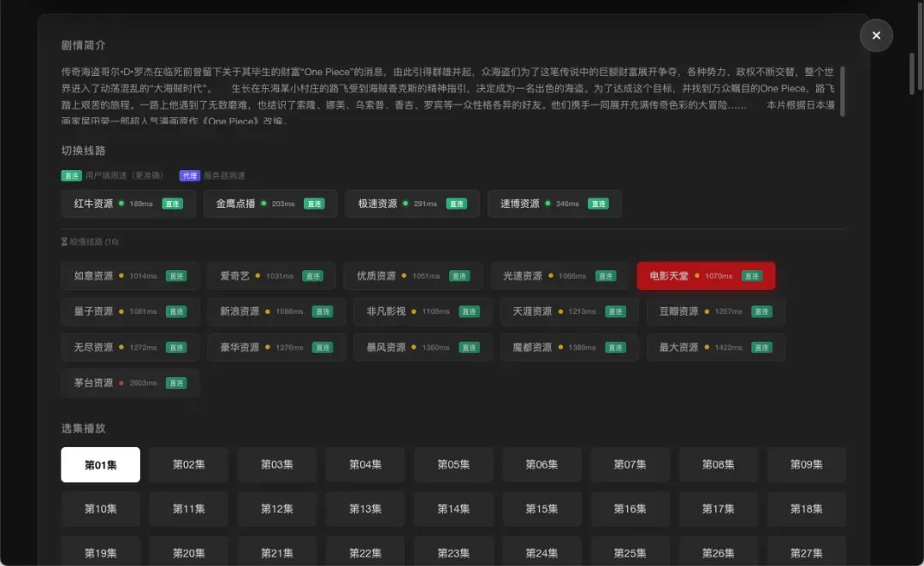Click the hourglass icon beside 较慢线路
Viewport: 924px width, 566px height.
(x=64, y=242)
